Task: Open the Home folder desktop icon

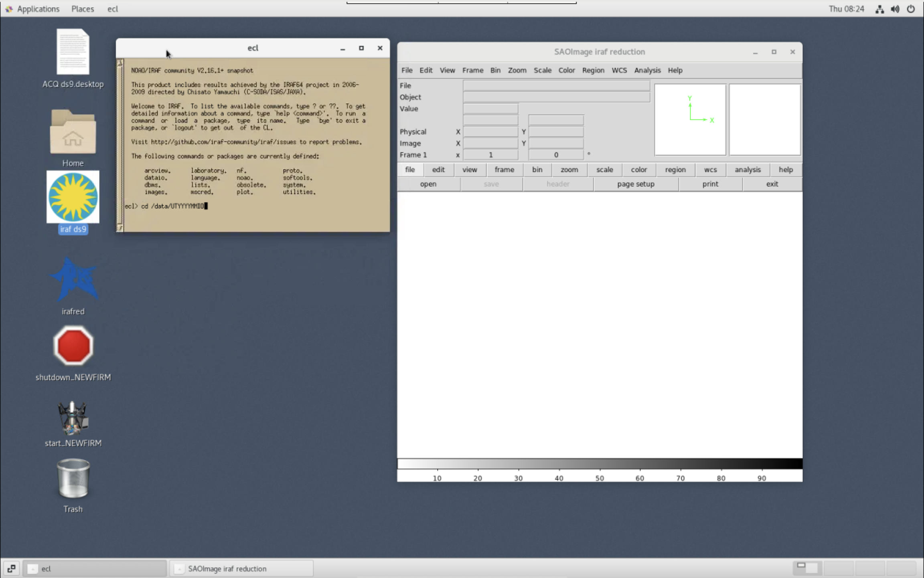Action: coord(73,131)
